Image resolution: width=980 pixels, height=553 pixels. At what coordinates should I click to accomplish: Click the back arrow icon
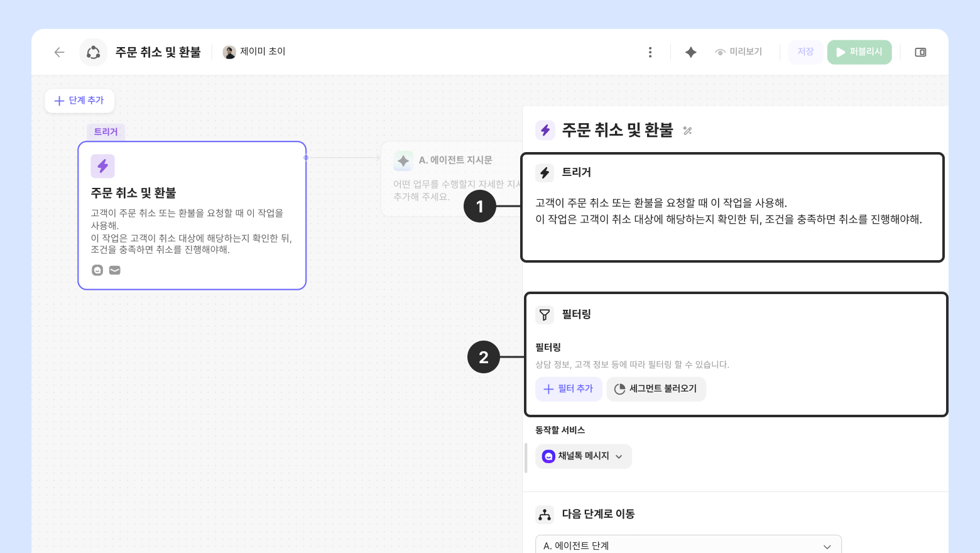[x=59, y=52]
